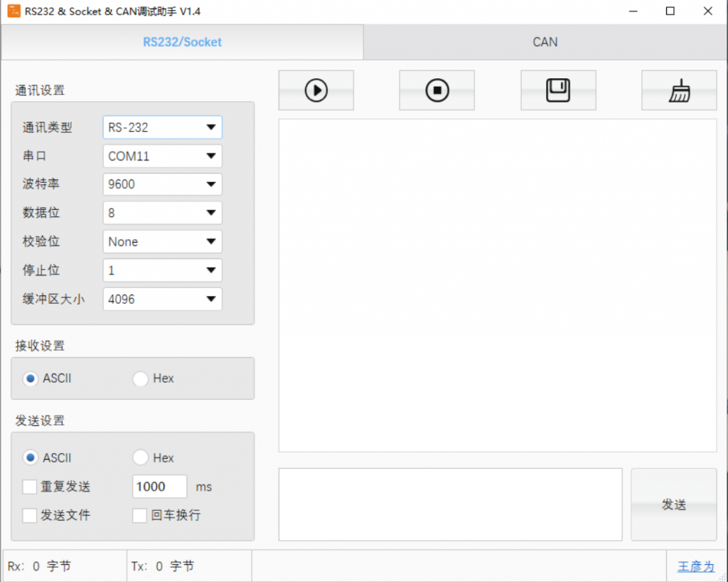This screenshot has width=728, height=582.
Task: Click the 校验位 label
Action: pyautogui.click(x=41, y=241)
